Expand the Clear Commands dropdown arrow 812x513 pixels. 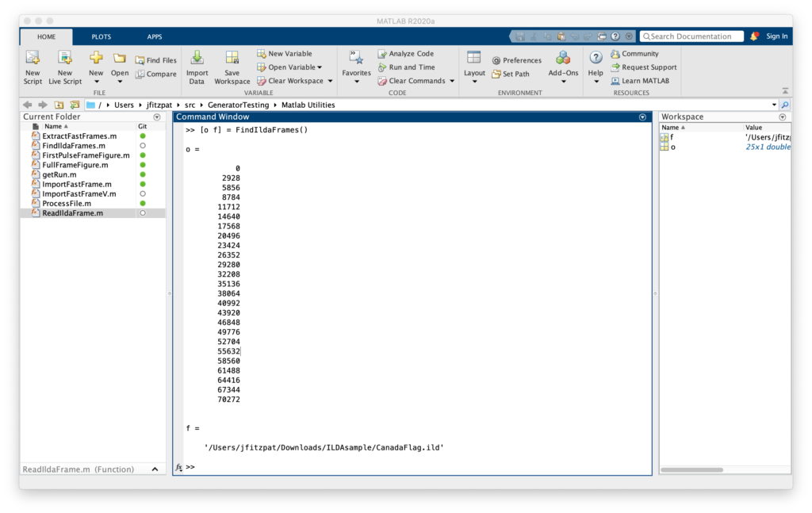tap(452, 81)
